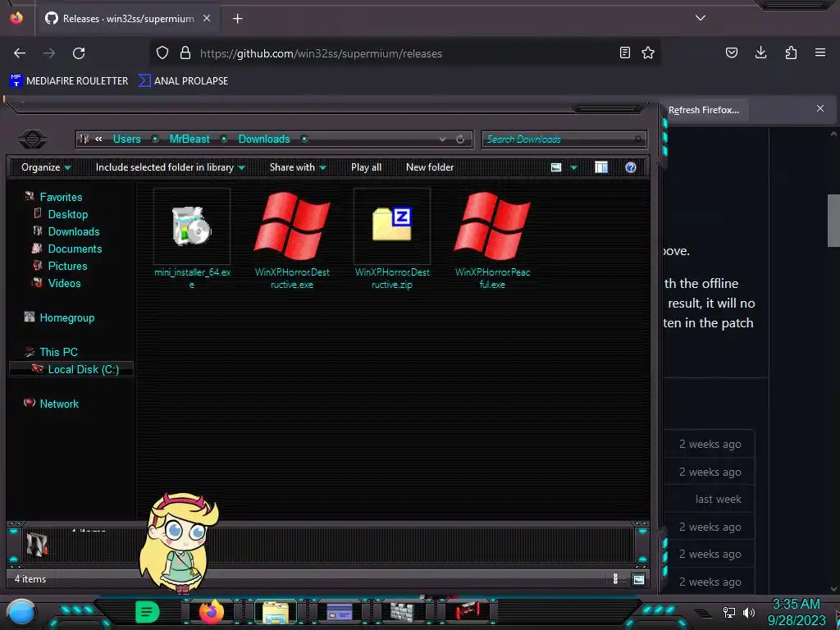
Task: Click the Explorer help question mark icon
Action: 631,167
